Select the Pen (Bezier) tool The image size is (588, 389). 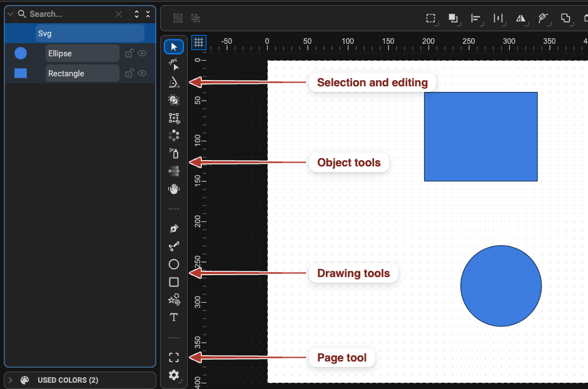[174, 229]
